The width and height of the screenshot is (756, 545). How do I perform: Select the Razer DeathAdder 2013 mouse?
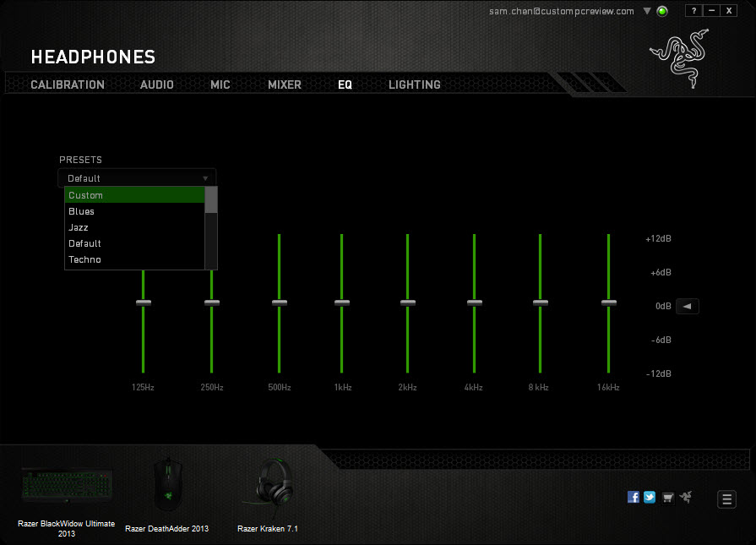click(167, 495)
